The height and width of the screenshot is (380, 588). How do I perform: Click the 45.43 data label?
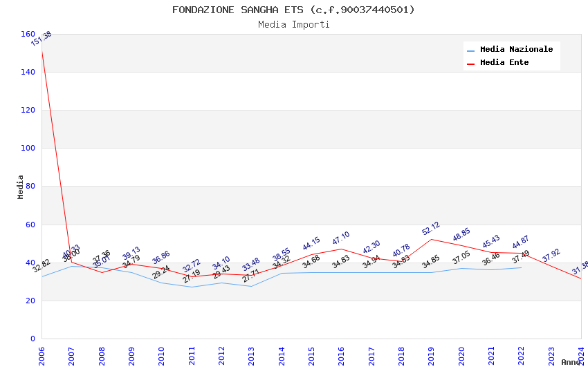491,241
